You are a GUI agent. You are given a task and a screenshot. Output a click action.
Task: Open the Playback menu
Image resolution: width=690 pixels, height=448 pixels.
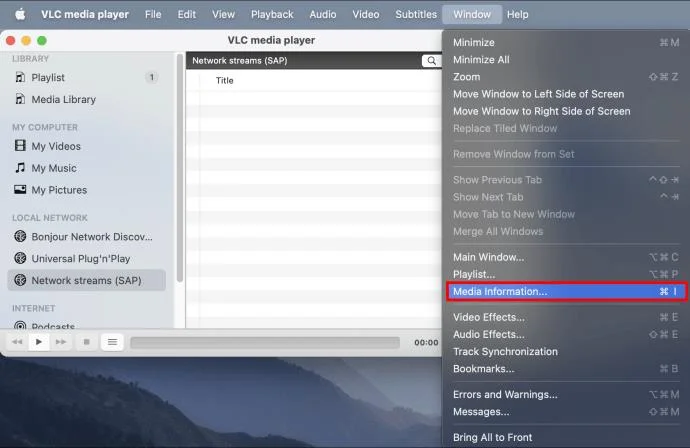click(272, 15)
